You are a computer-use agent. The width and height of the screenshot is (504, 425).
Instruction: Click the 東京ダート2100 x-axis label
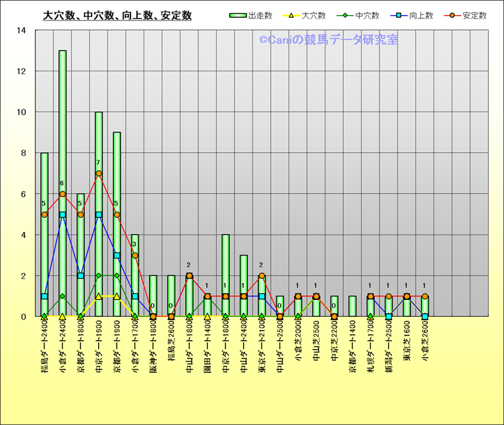click(x=262, y=353)
